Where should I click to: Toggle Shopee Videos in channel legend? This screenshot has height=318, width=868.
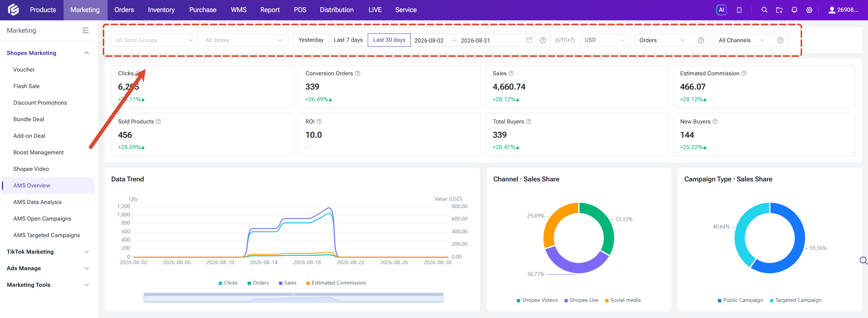(537, 300)
